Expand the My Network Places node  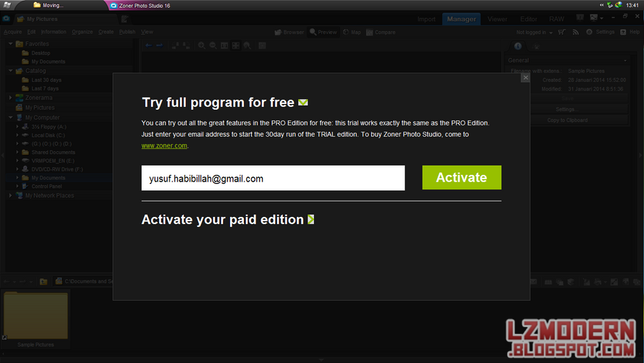[x=11, y=195]
